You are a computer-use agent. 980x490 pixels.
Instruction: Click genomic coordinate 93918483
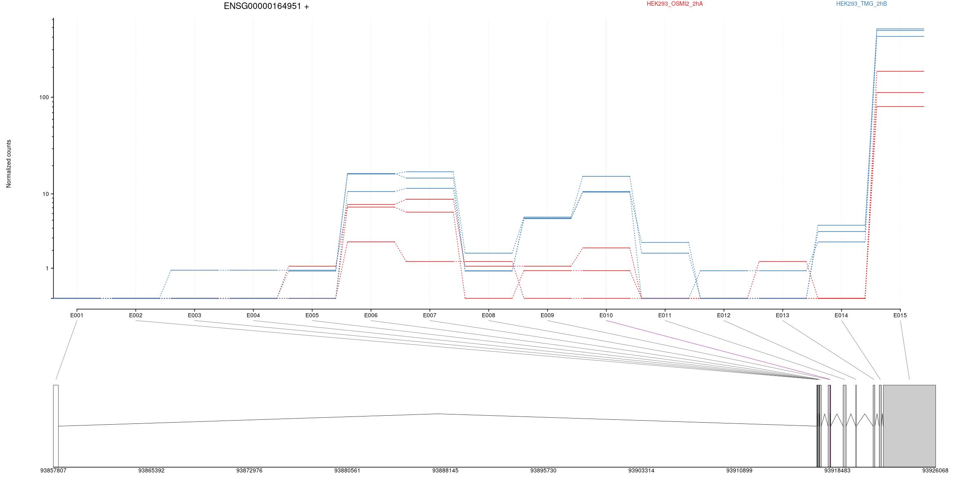837,470
